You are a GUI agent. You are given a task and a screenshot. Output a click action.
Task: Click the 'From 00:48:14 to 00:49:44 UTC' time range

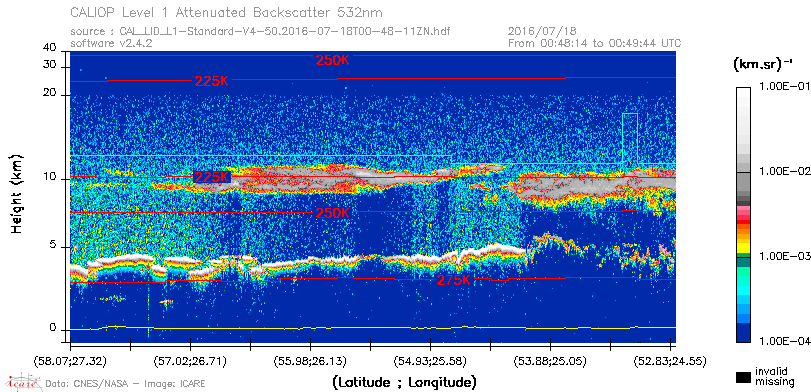point(594,43)
